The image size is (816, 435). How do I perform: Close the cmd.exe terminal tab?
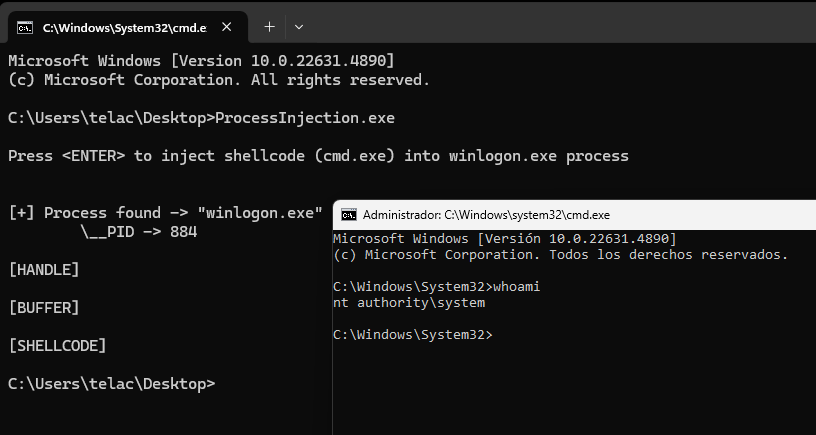[226, 27]
